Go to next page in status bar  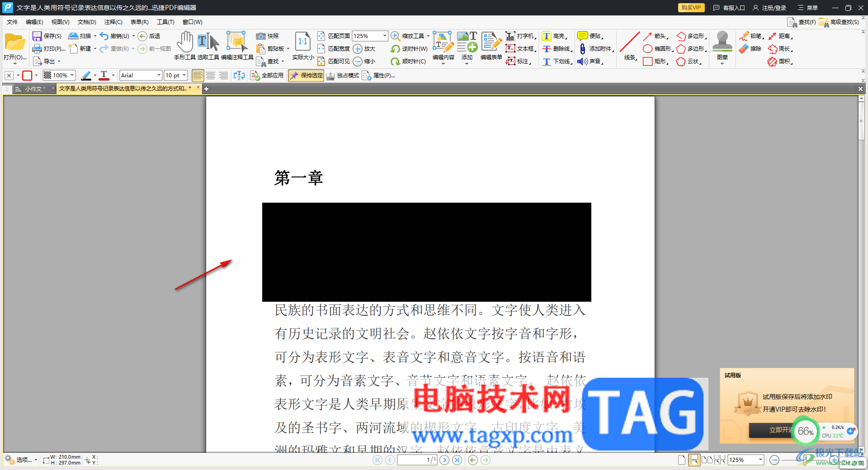click(444, 460)
